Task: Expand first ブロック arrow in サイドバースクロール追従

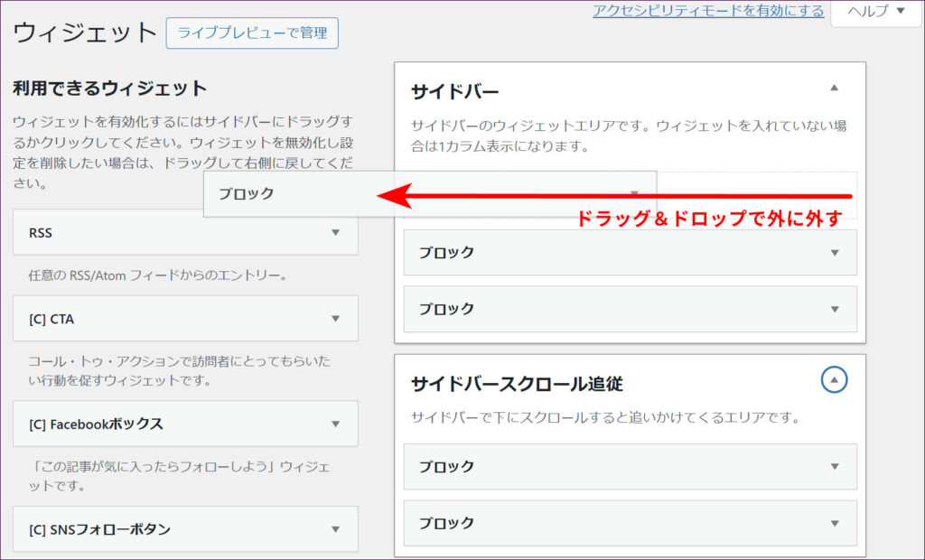Action: (x=834, y=467)
